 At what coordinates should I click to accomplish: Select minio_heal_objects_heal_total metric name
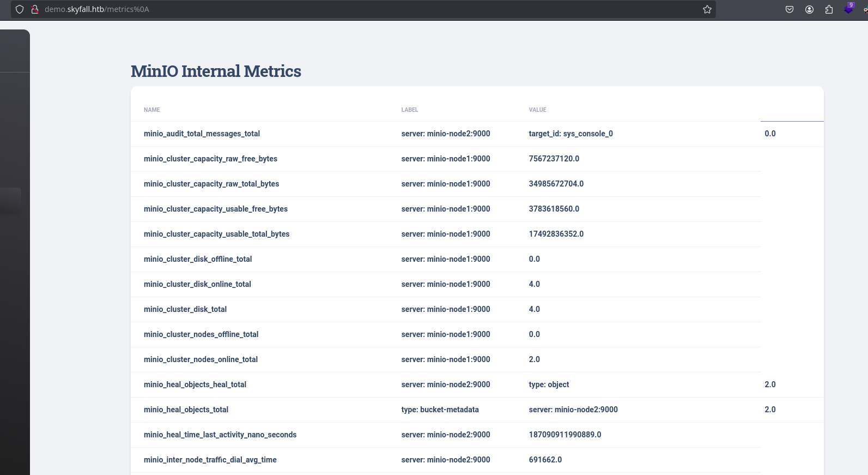point(195,384)
